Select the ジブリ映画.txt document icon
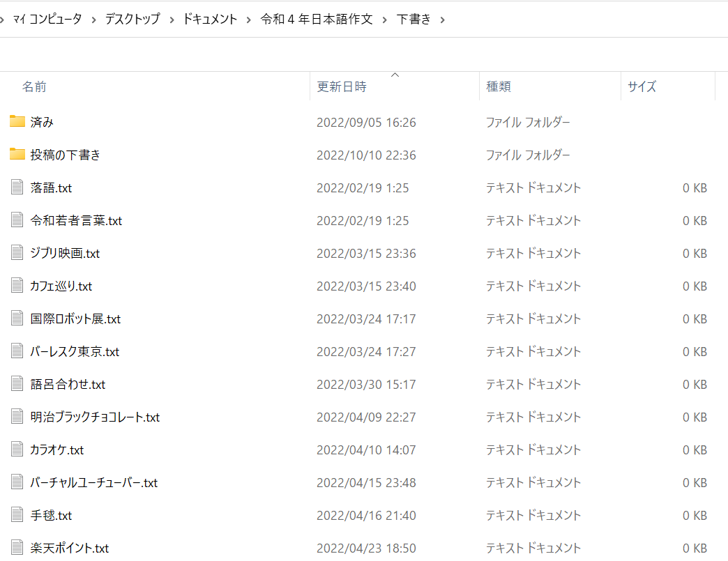This screenshot has width=728, height=561. pos(17,253)
